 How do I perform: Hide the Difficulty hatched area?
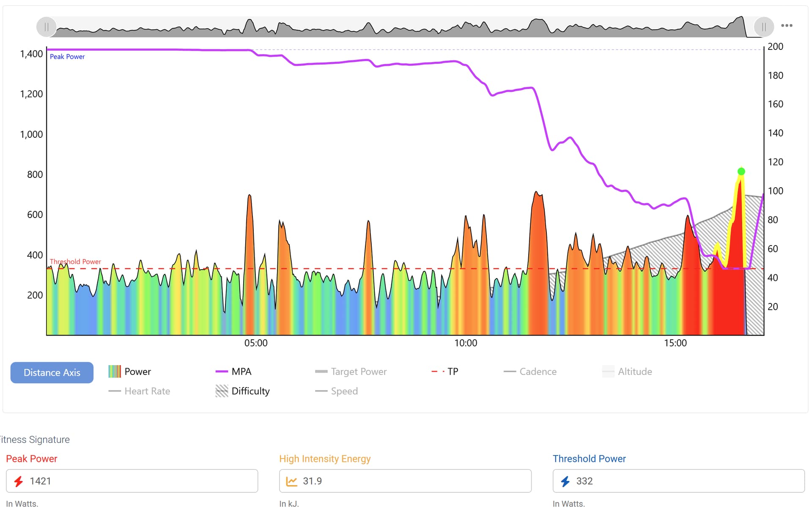[242, 391]
